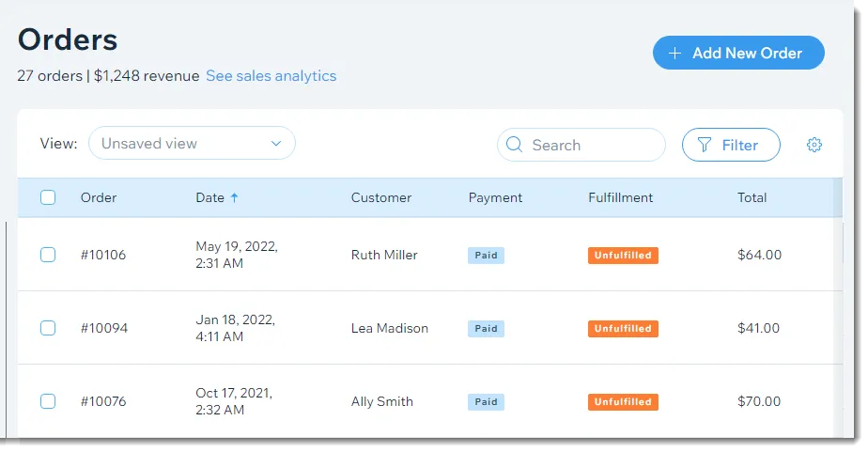Expand the view selector chevron
Image resolution: width=868 pixels, height=452 pixels.
(x=276, y=144)
